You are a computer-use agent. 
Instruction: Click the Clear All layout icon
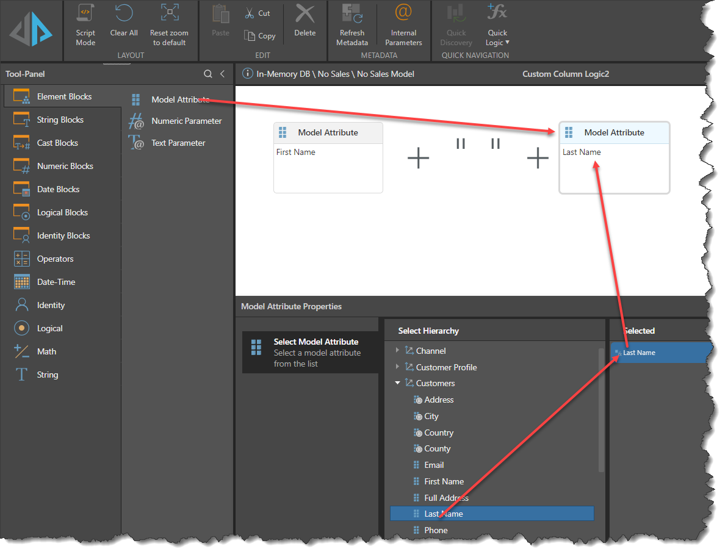(124, 13)
